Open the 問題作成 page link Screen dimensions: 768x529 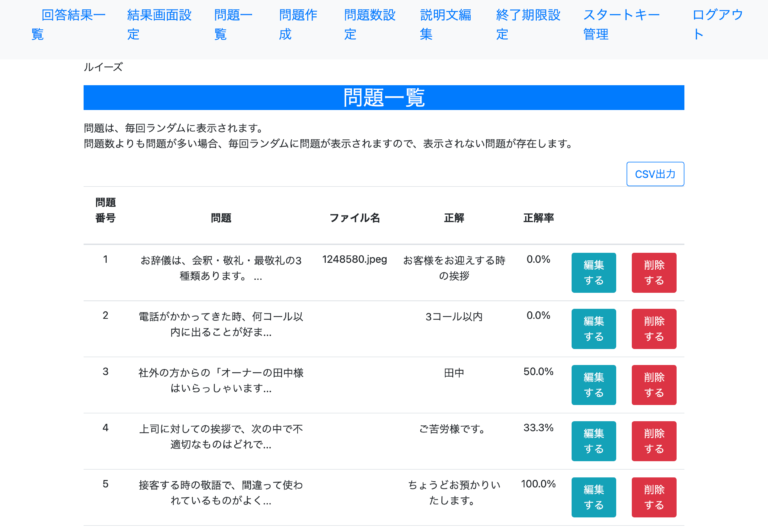tap(298, 24)
